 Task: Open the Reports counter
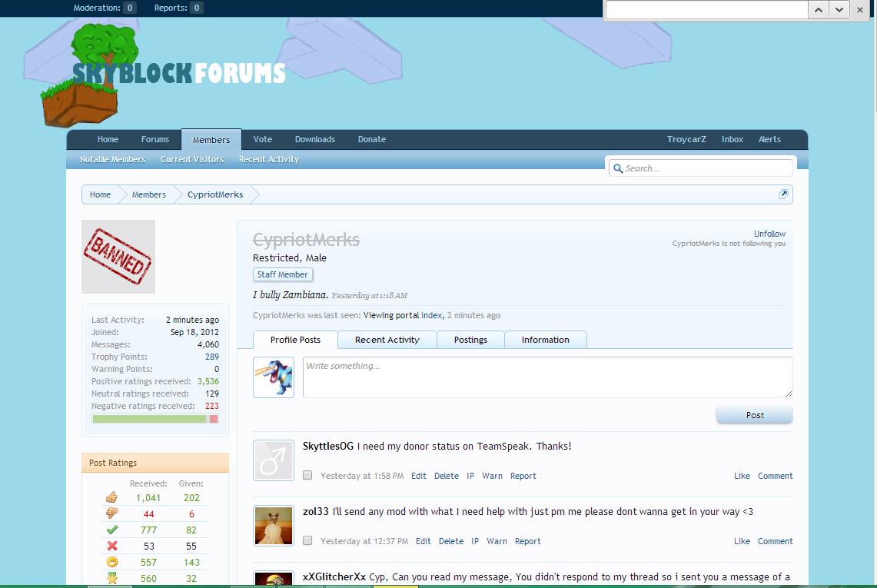[178, 8]
